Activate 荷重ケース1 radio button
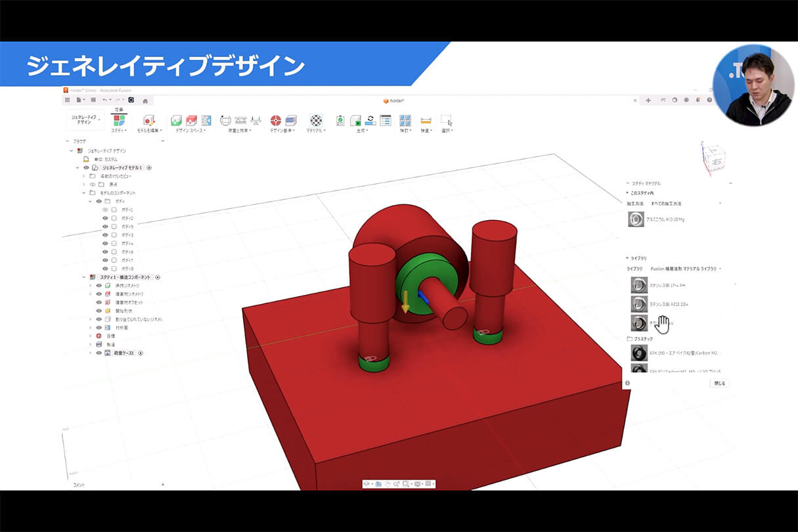The height and width of the screenshot is (532, 798). coord(140,353)
